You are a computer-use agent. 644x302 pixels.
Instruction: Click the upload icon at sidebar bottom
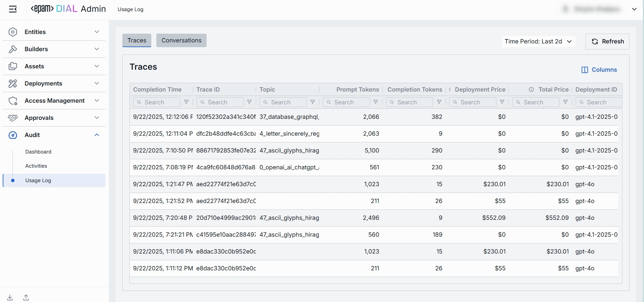(26, 297)
